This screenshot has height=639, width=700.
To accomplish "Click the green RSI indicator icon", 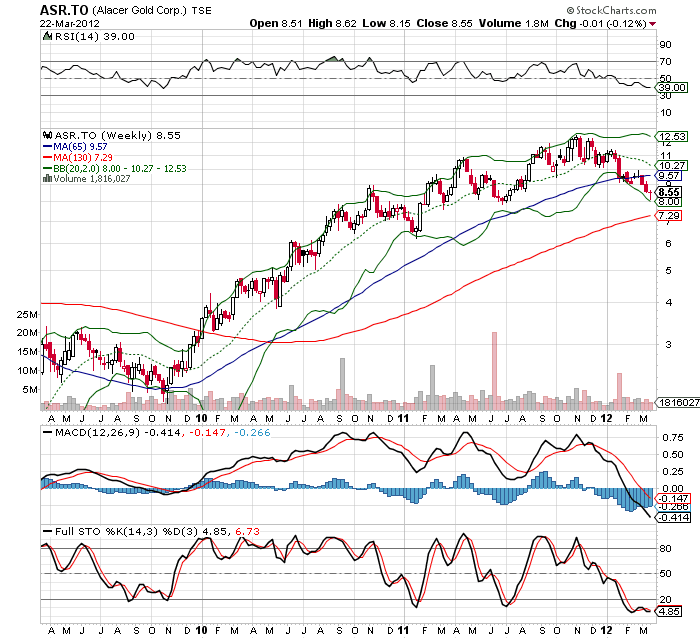I will click(47, 36).
